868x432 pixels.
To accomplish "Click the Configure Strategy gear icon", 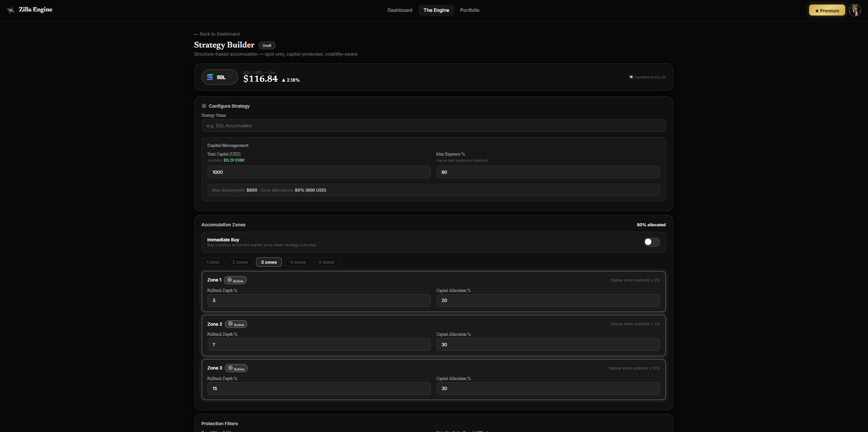I will point(204,106).
